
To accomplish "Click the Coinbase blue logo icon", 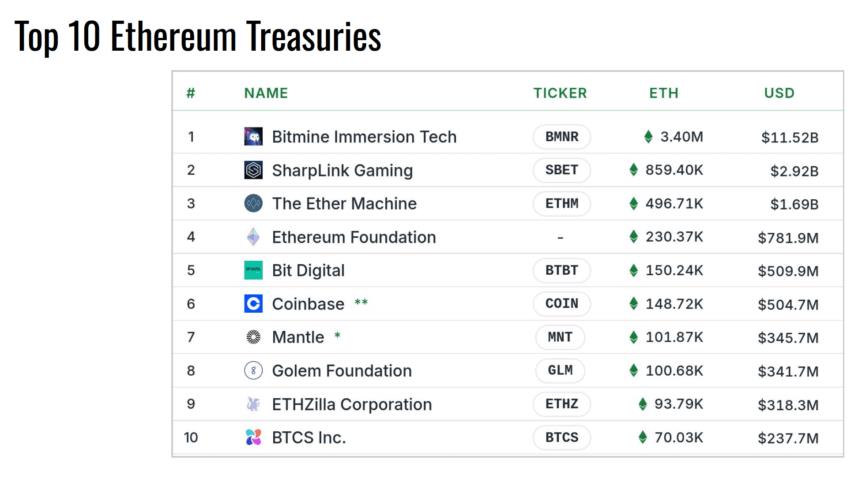I will coord(253,304).
